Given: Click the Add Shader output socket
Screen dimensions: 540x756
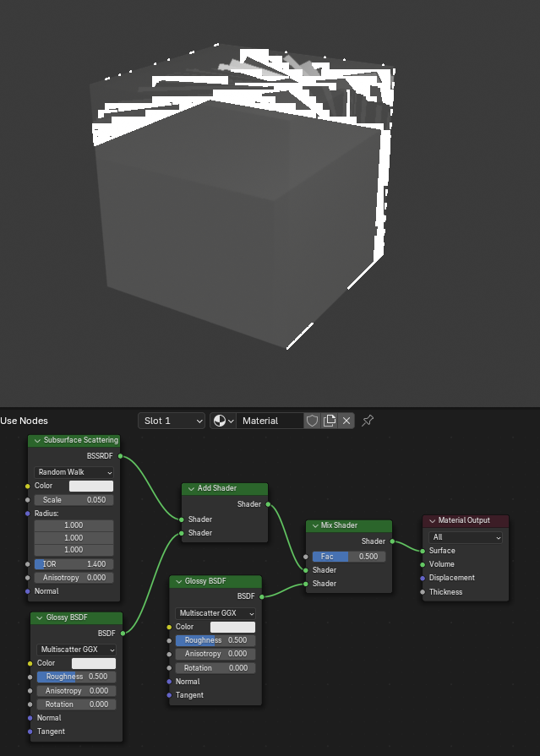Looking at the screenshot, I should 269,504.
